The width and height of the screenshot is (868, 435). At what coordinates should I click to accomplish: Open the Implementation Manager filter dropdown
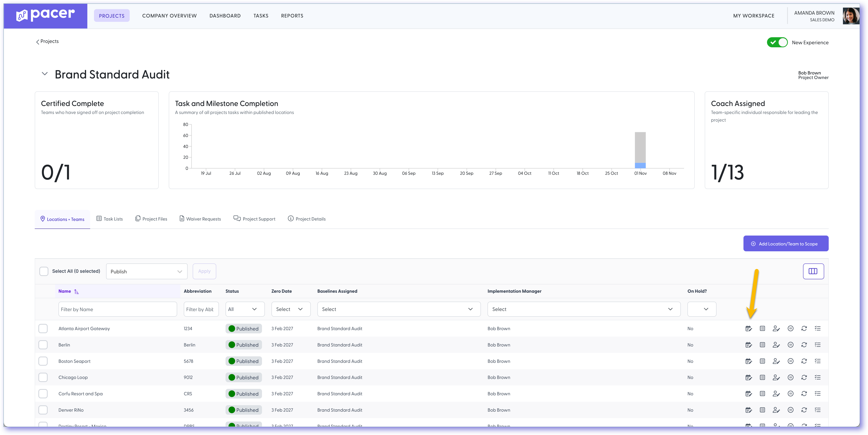point(584,309)
